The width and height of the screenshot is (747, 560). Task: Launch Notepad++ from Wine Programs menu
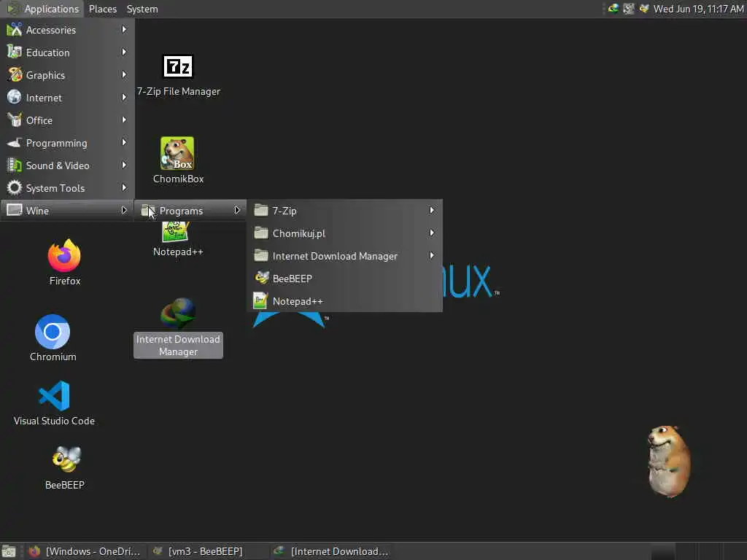coord(344,301)
